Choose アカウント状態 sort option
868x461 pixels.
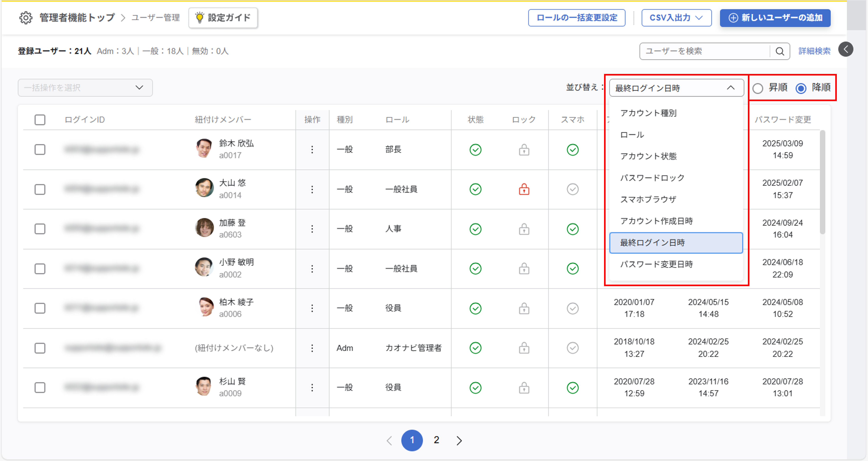pos(676,156)
